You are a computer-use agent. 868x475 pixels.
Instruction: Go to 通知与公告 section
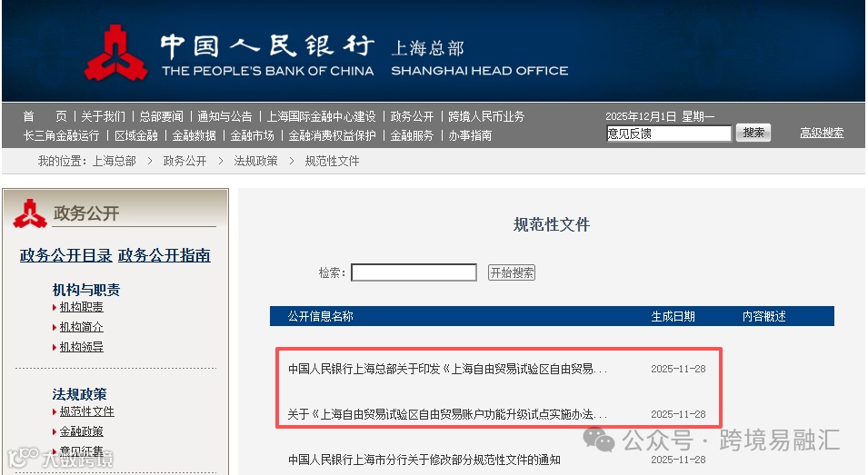coord(224,116)
